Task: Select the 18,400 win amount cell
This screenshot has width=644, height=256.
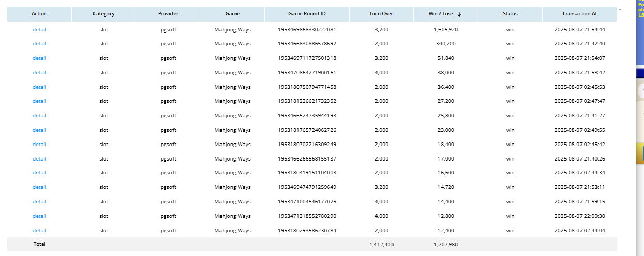Action: coord(446,145)
